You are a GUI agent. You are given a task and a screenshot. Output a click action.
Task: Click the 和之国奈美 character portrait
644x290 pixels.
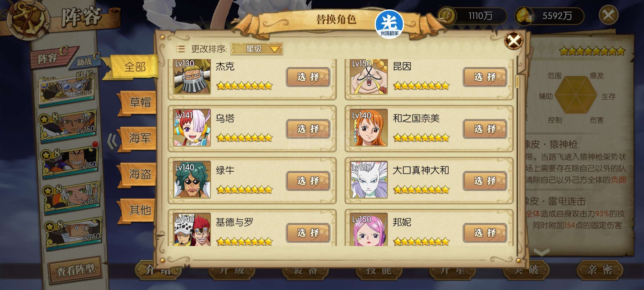(369, 128)
